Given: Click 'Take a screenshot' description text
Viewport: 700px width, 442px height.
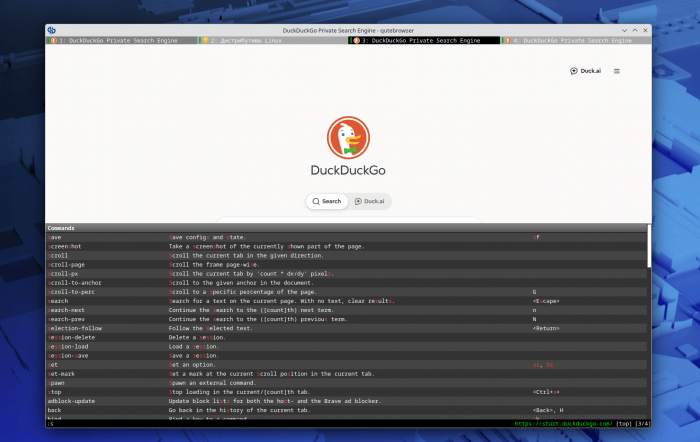Looking at the screenshot, I should pos(267,246).
